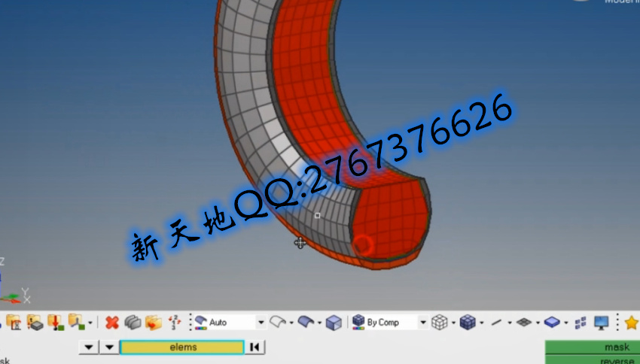Expand the second arrow beside elems selector
The image size is (640, 364).
(x=110, y=347)
